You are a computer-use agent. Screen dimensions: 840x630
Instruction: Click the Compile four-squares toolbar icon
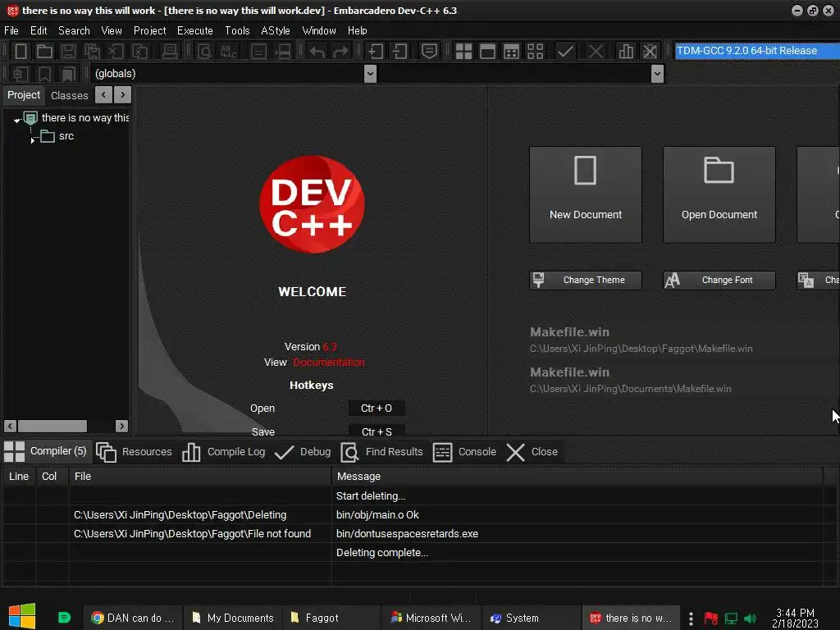click(463, 52)
